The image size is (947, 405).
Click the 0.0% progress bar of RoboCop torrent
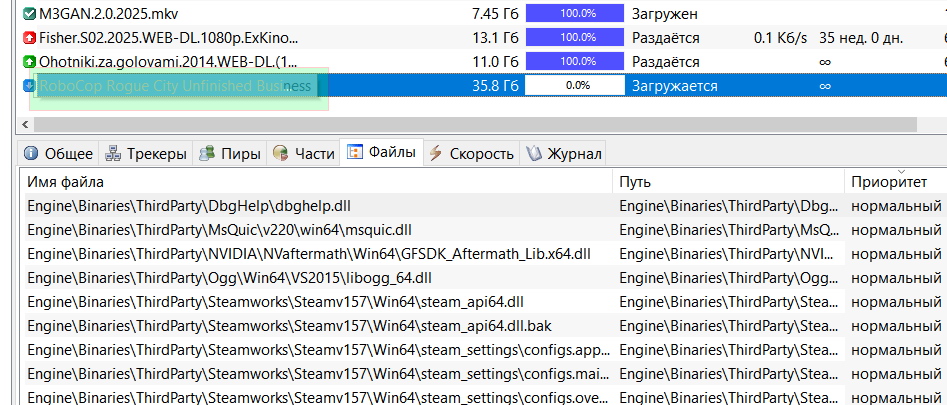click(576, 86)
